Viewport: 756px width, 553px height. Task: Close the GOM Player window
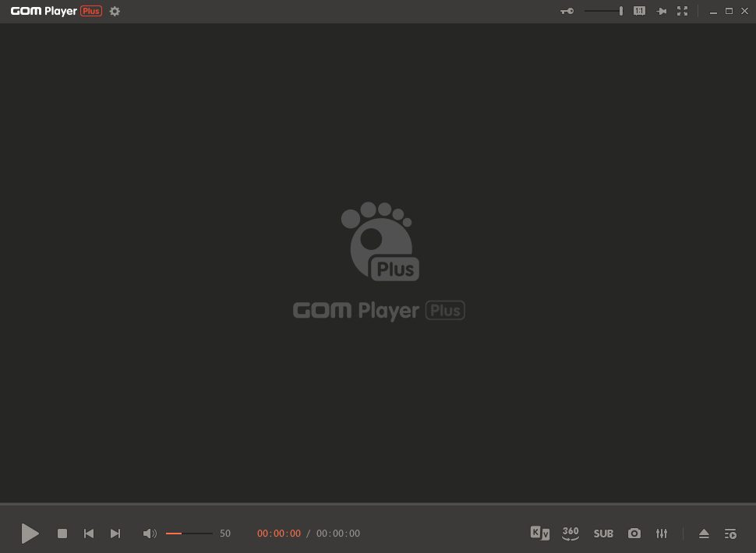pyautogui.click(x=744, y=11)
